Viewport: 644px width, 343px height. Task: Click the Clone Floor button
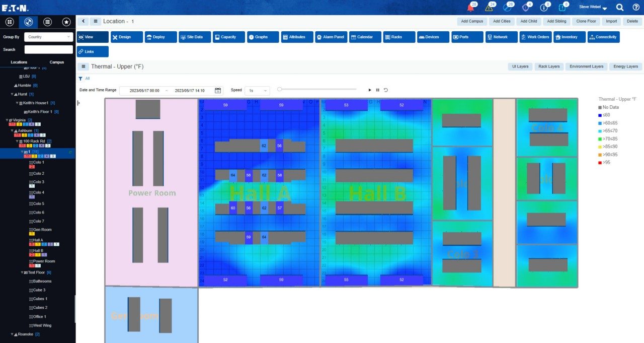586,21
